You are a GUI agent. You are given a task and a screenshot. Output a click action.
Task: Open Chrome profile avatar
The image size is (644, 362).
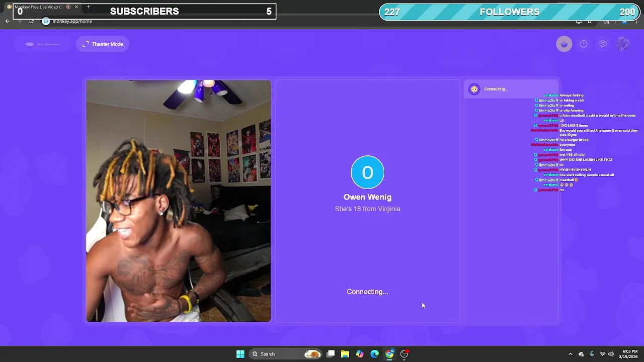tap(624, 22)
